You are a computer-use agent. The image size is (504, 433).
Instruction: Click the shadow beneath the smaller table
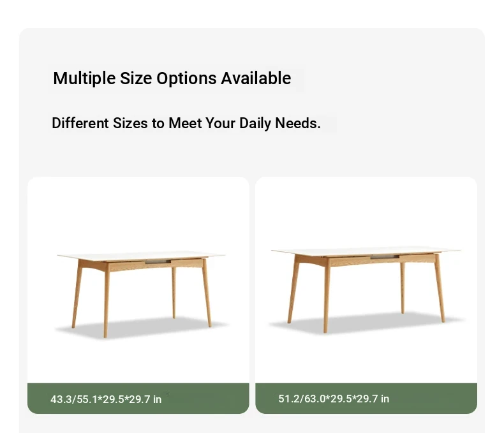click(147, 327)
